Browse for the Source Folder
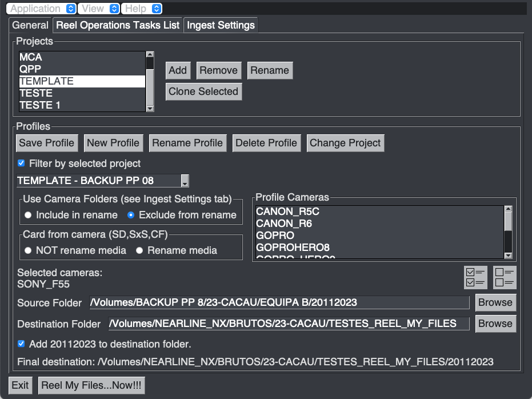Viewport: 532px width, 399px height. tap(495, 302)
